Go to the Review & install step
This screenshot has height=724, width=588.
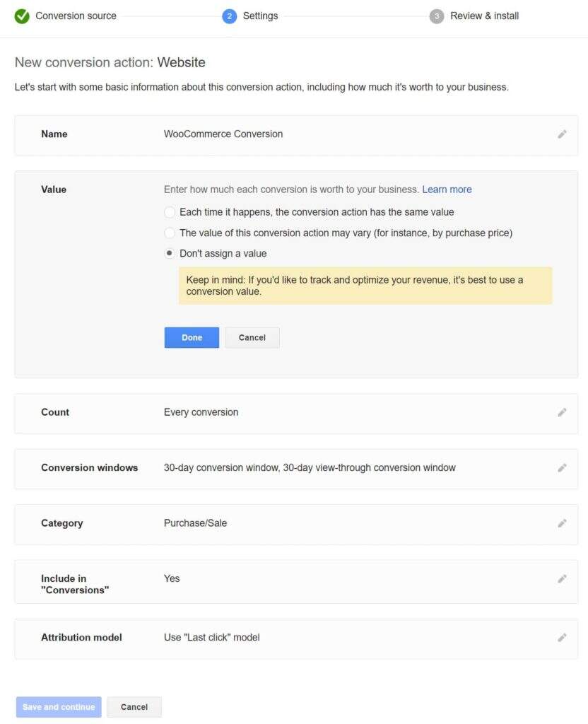click(x=484, y=16)
